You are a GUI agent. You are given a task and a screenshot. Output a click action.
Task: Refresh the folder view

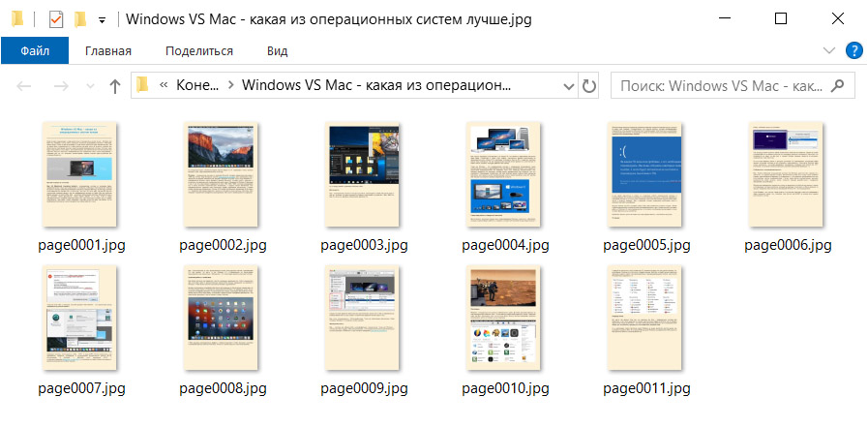589,86
